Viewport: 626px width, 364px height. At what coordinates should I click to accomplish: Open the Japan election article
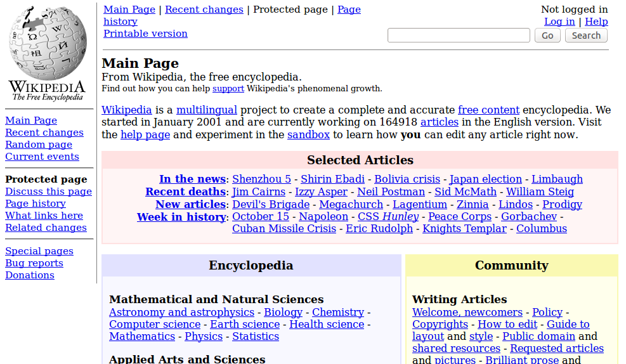tap(485, 179)
